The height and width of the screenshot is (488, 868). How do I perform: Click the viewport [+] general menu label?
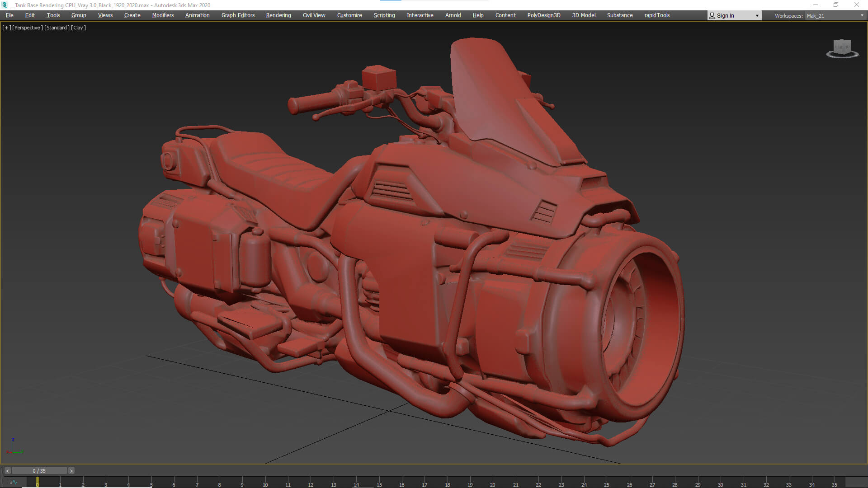6,28
